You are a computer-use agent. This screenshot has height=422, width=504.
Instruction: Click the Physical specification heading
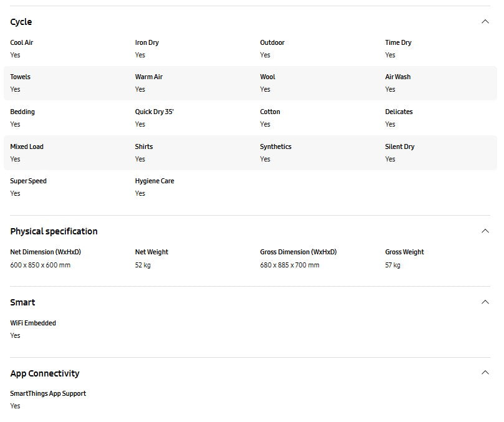(54, 231)
